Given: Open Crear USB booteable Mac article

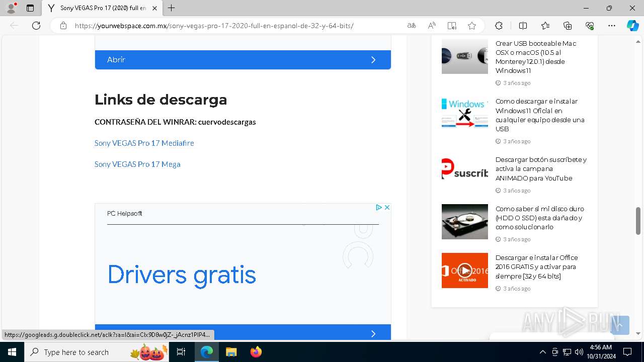Looking at the screenshot, I should (537, 57).
